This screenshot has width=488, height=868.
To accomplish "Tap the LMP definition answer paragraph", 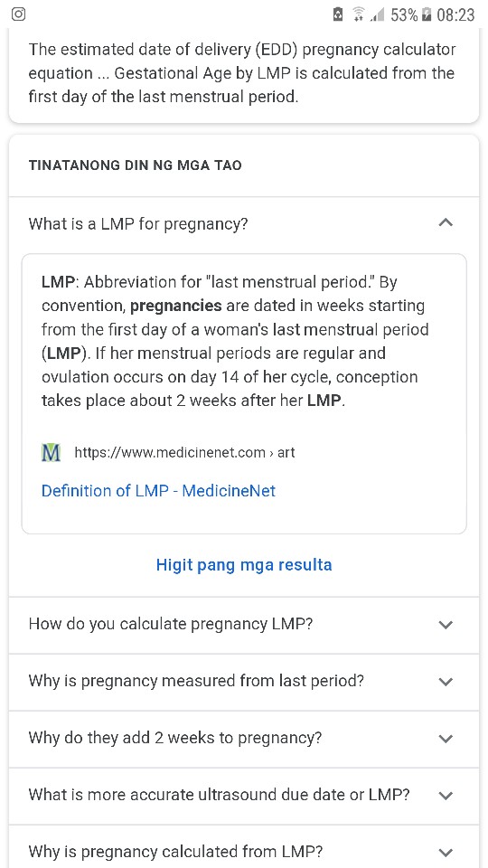I will pyautogui.click(x=235, y=341).
